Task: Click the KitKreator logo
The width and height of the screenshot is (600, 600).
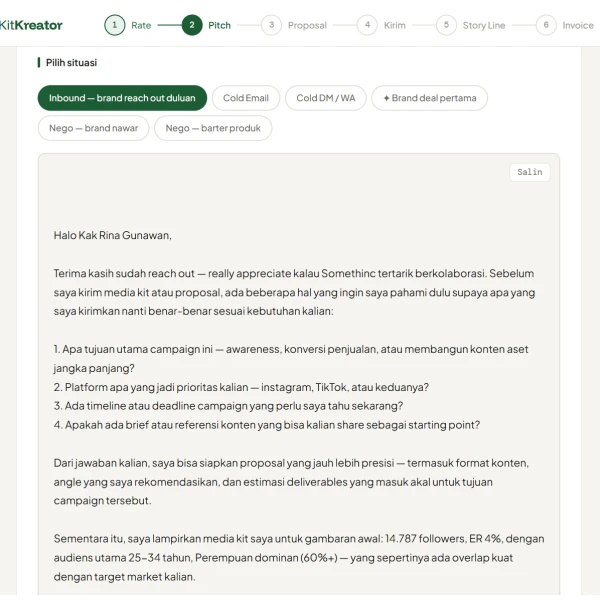Action: pos(31,25)
